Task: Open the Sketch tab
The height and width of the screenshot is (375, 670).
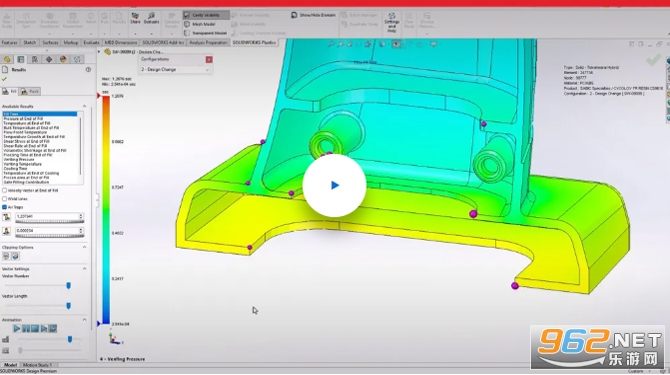Action: 29,43
